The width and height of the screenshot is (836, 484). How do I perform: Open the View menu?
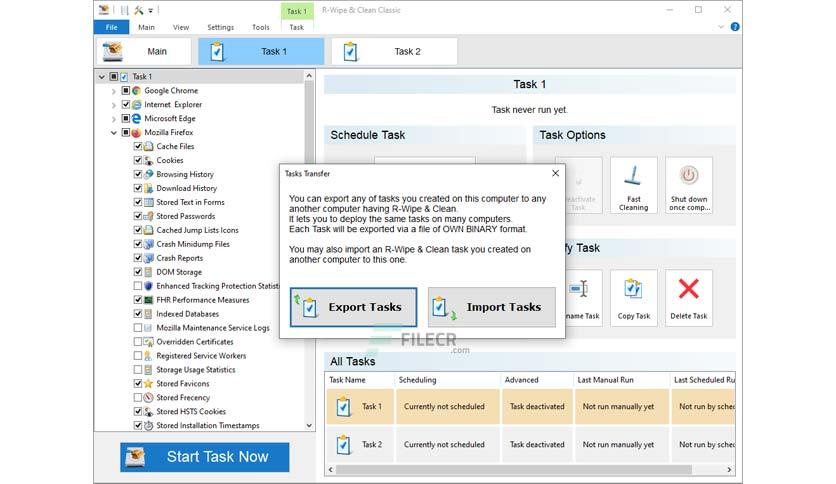(181, 27)
